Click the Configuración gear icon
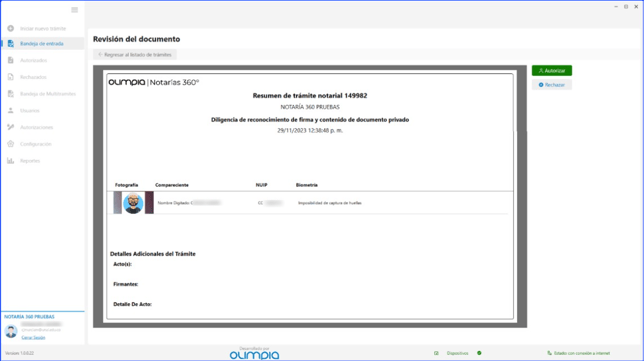Image resolution: width=644 pixels, height=361 pixels. click(11, 144)
